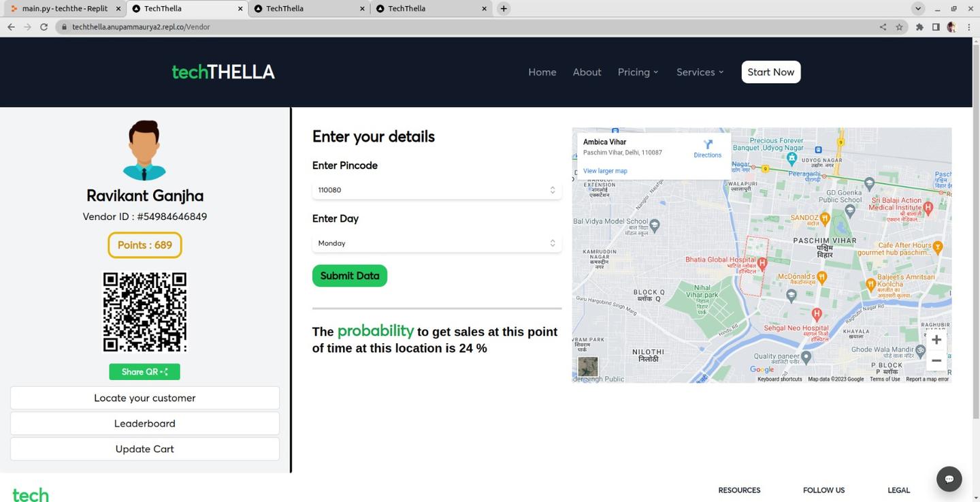Open the About nav link
This screenshot has height=502, width=980.
pos(587,72)
